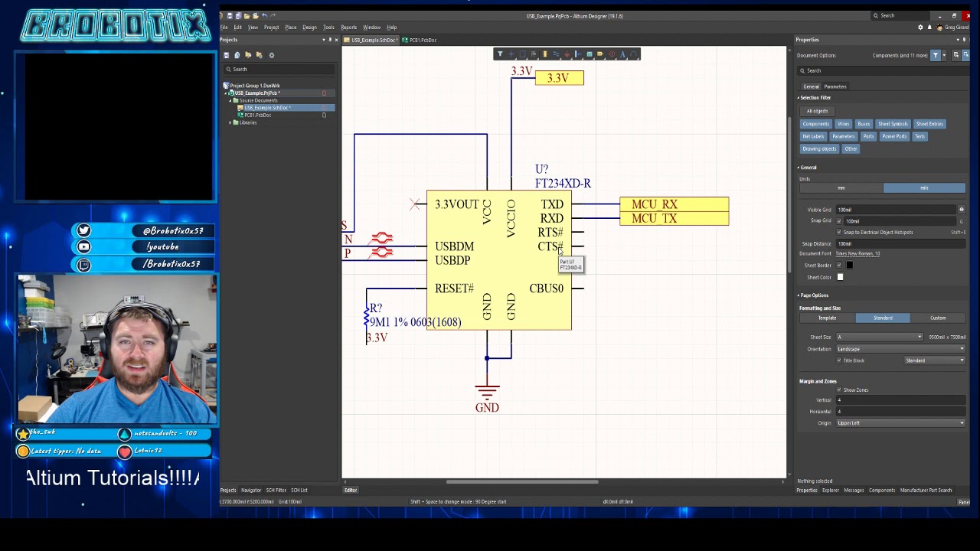Click the Projects panel compile documents icon
Screen dimensions: 980x551
click(x=237, y=55)
